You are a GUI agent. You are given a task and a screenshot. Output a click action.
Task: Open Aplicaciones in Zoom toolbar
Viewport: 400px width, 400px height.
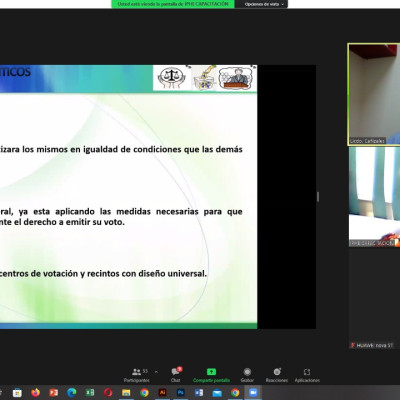click(x=307, y=375)
